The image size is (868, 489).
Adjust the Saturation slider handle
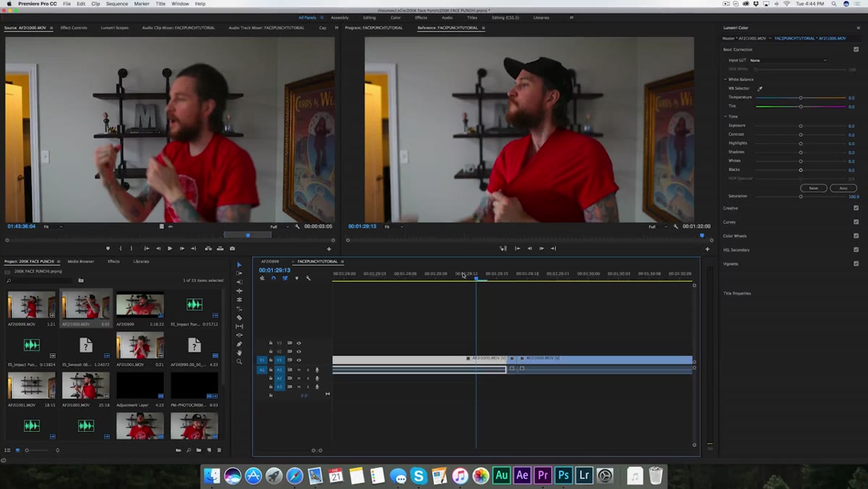tap(801, 197)
